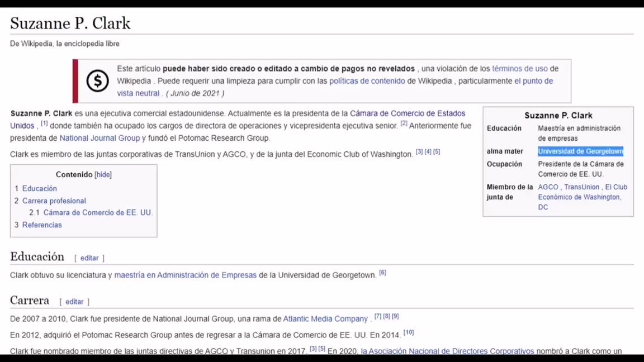Click the Educación section heading

(37, 256)
